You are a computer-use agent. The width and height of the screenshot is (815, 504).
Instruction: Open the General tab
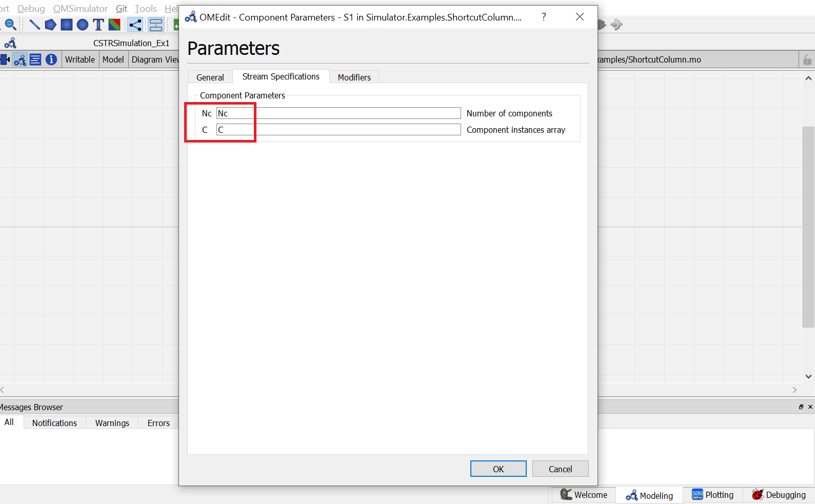[x=210, y=77]
